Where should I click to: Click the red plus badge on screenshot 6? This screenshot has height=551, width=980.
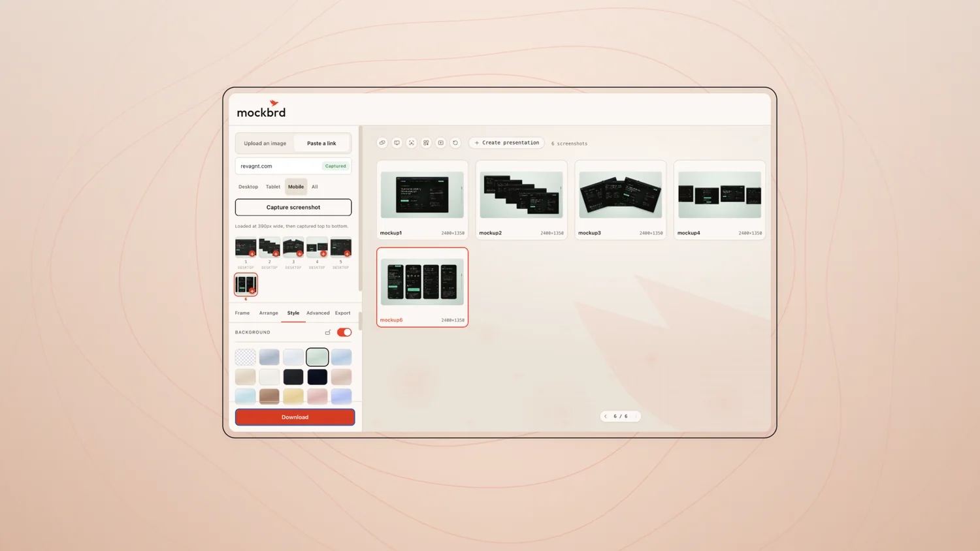pos(252,291)
